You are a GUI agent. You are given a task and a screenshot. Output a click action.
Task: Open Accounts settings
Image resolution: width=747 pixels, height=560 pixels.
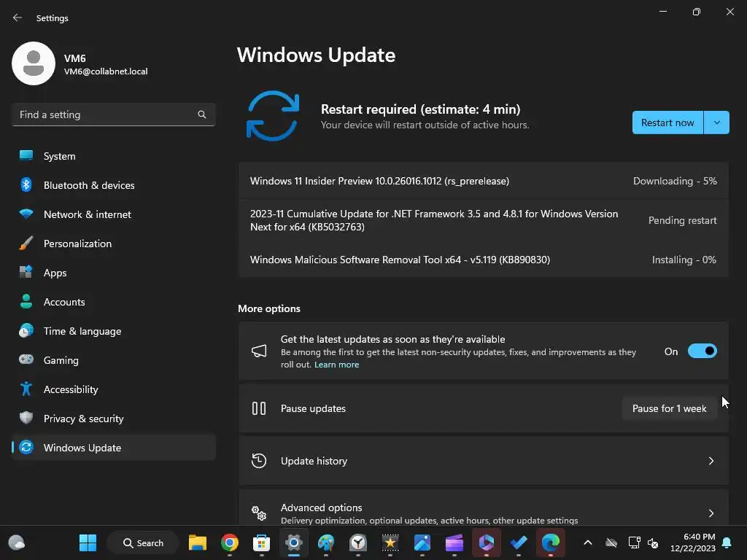coord(113,302)
